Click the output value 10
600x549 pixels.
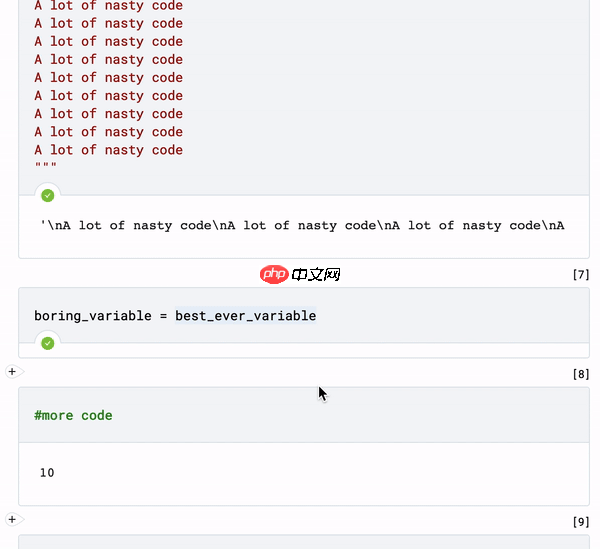coord(47,472)
